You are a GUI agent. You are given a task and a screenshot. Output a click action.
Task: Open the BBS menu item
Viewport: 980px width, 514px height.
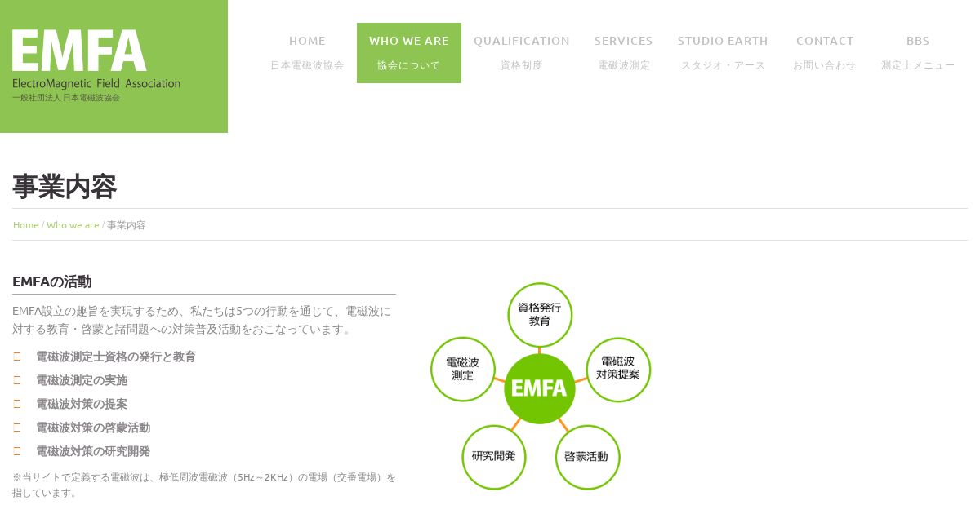point(918,53)
